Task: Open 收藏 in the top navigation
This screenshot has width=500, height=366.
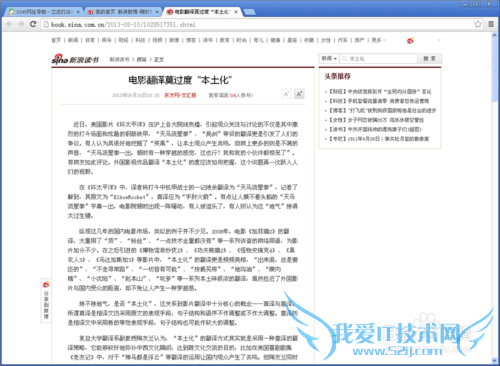Action: click(309, 40)
